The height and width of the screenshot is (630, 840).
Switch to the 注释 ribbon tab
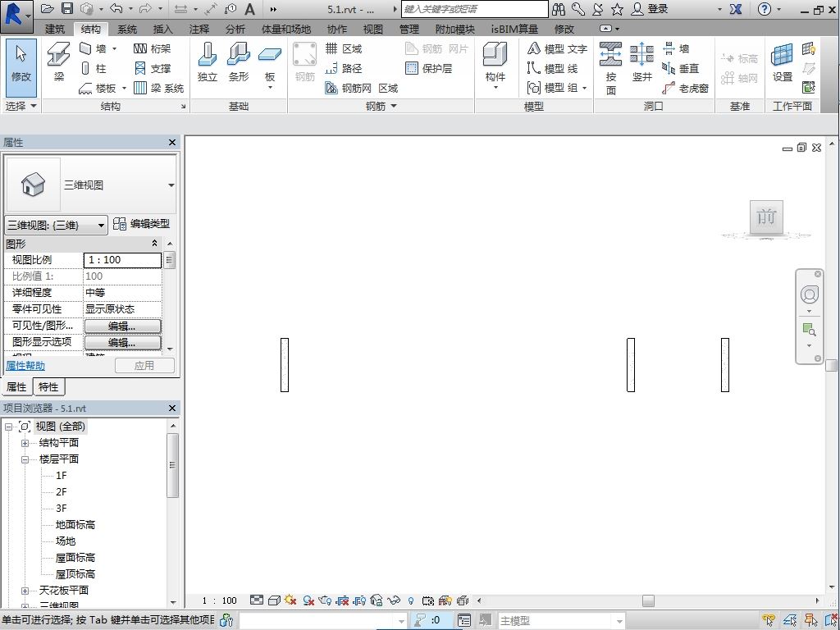point(199,29)
